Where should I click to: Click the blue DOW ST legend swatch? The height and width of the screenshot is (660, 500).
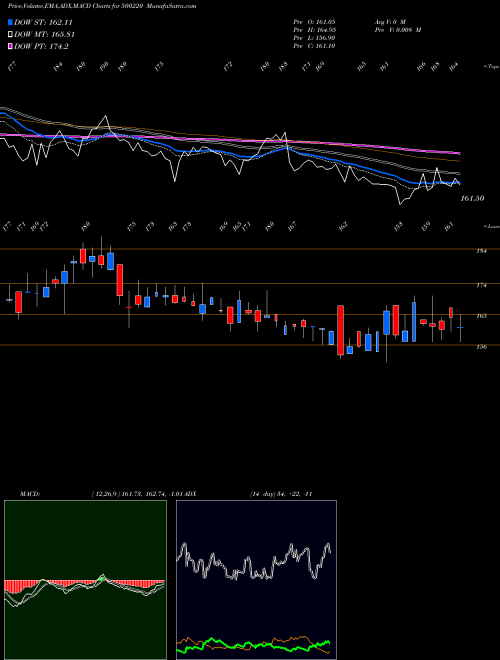point(11,22)
